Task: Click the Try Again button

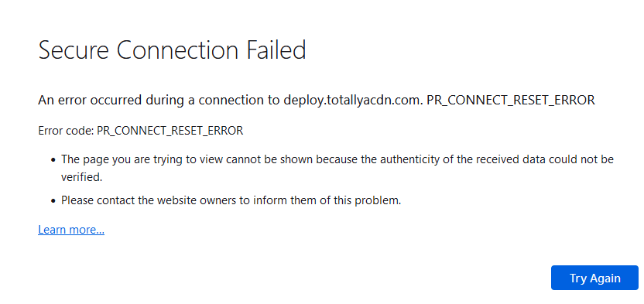Action: [x=594, y=278]
